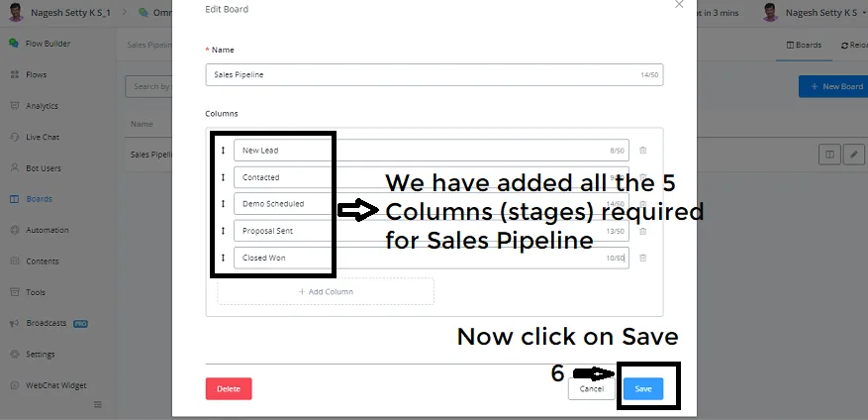Grab the reorder handle next to Contacted
868x420 pixels.
click(223, 177)
